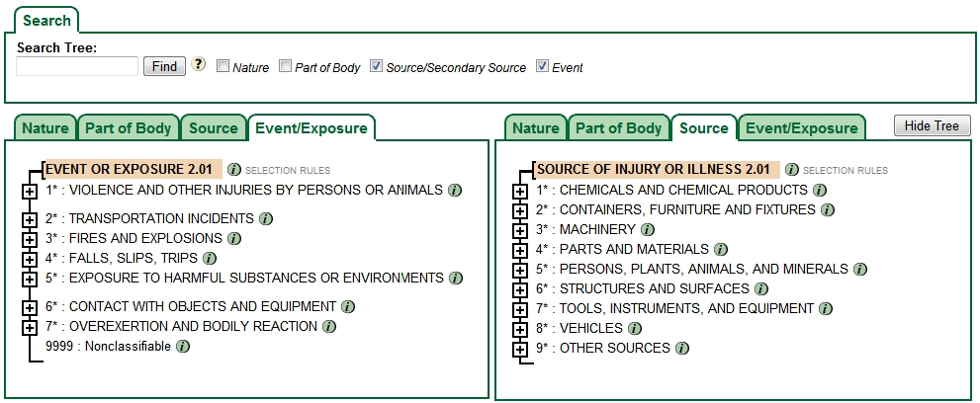Click the info icon next to VEHICLES
980x403 pixels.
(635, 328)
